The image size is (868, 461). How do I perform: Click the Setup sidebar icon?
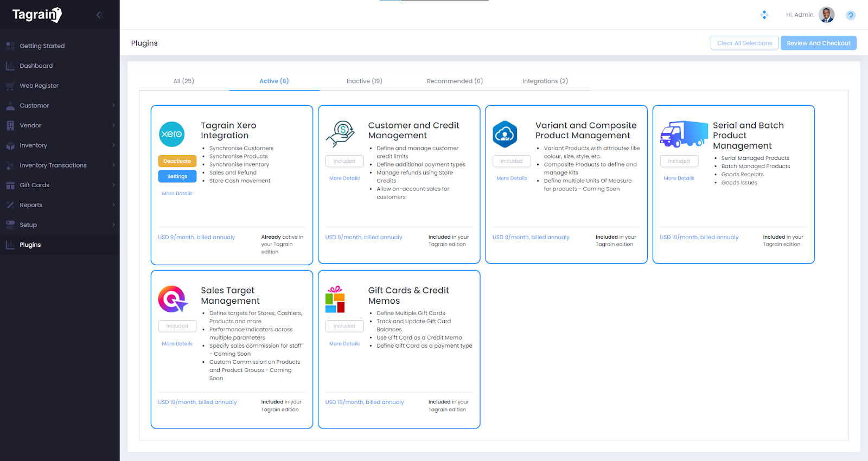tap(10, 225)
